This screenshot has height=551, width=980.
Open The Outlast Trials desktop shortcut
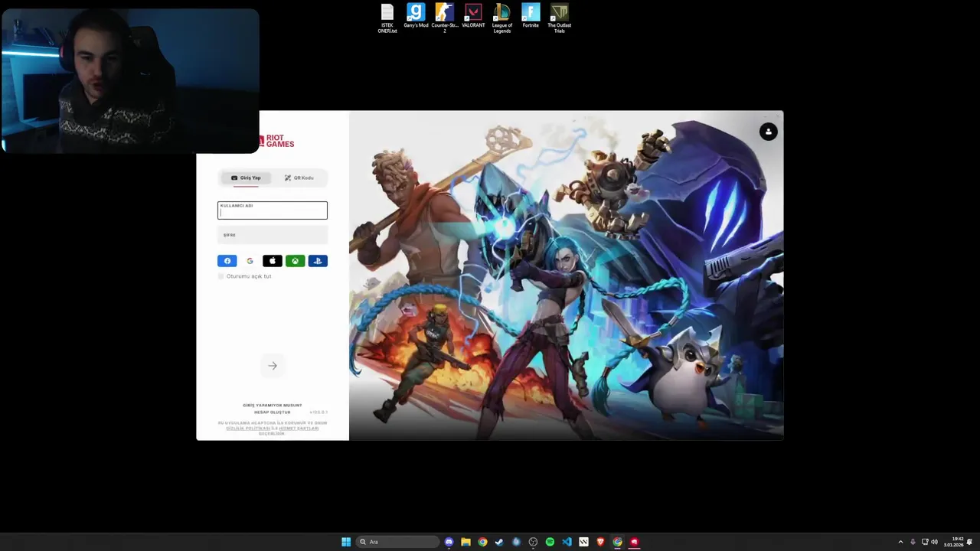(560, 18)
